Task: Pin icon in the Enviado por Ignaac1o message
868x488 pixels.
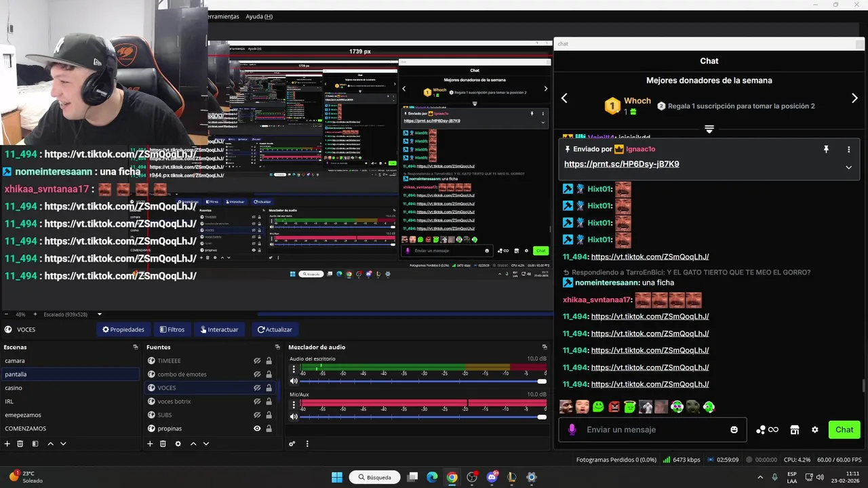Action: point(826,149)
